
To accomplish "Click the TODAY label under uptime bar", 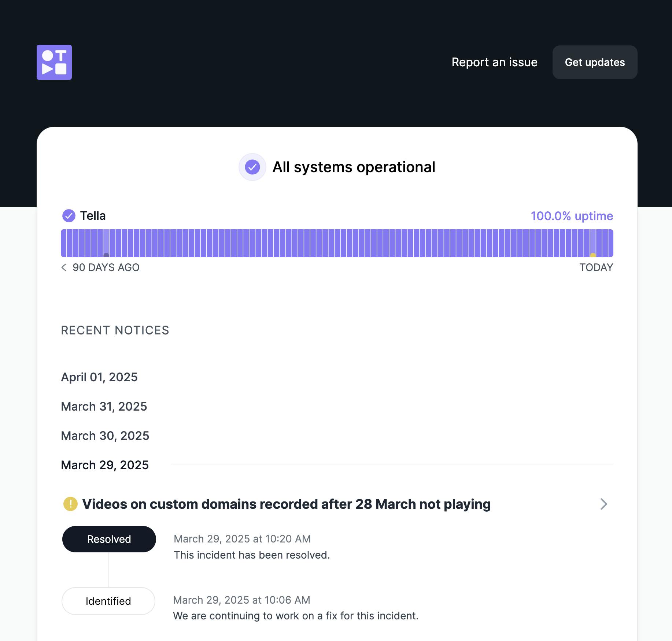I will 596,267.
